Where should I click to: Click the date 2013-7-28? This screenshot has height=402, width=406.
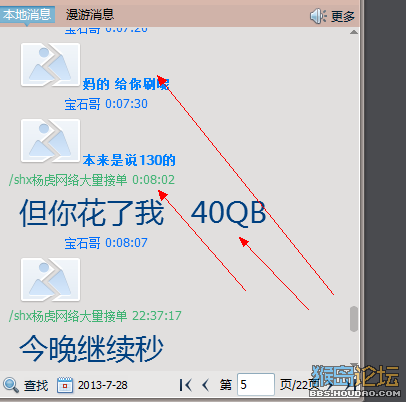click(103, 385)
